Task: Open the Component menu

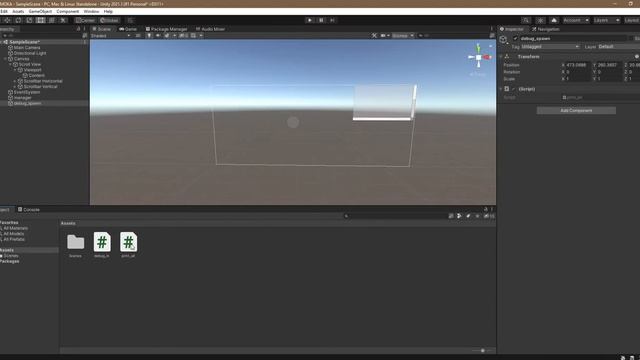Action: point(68,11)
